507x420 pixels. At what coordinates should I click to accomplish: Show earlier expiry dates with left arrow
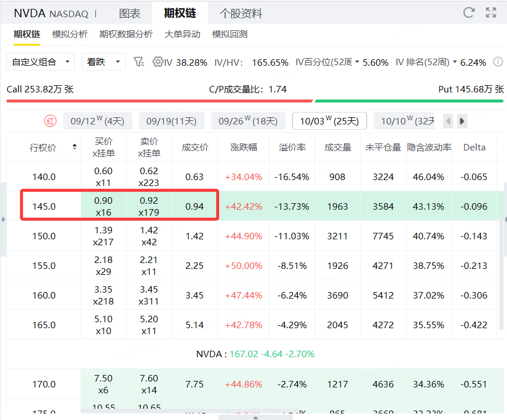click(x=448, y=121)
